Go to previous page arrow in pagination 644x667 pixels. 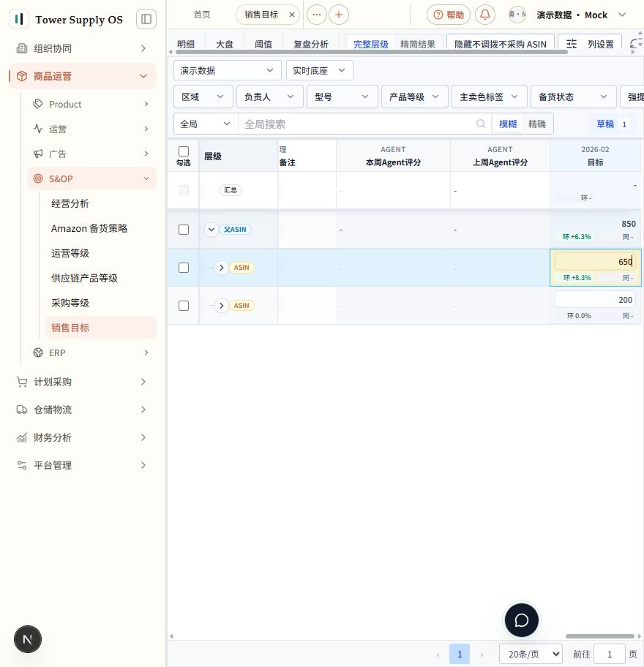coord(438,655)
